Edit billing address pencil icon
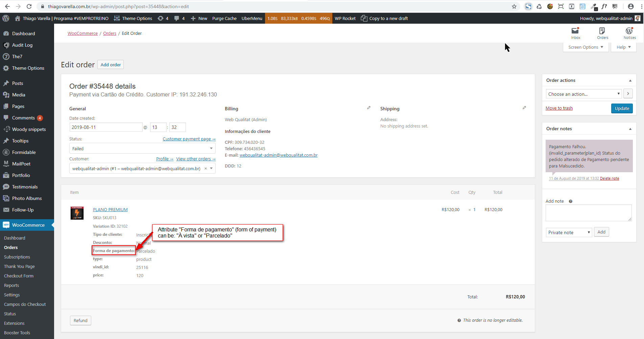This screenshot has width=644, height=339. (369, 108)
